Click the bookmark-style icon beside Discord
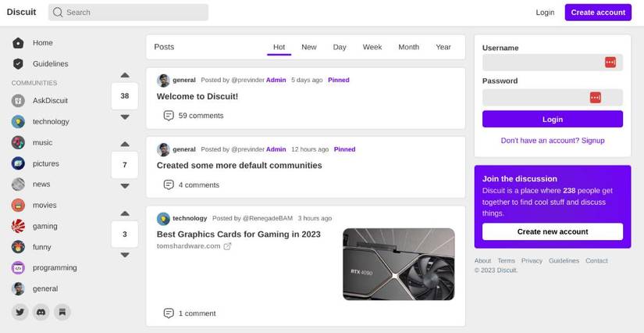The height and width of the screenshot is (333, 644). pyautogui.click(x=62, y=312)
